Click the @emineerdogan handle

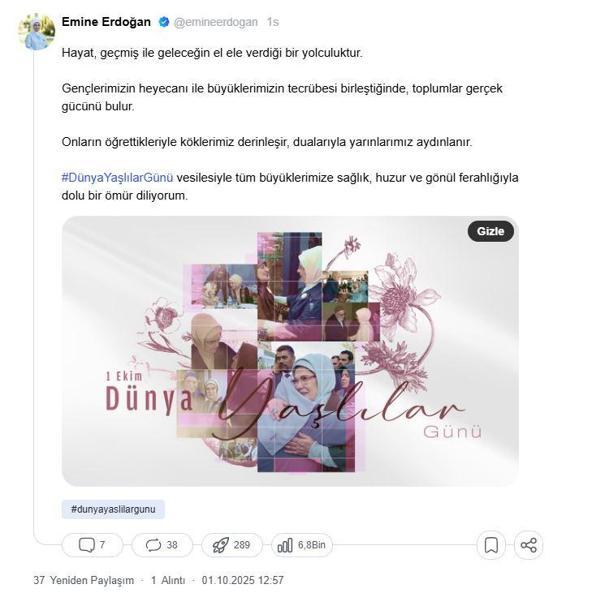[215, 22]
